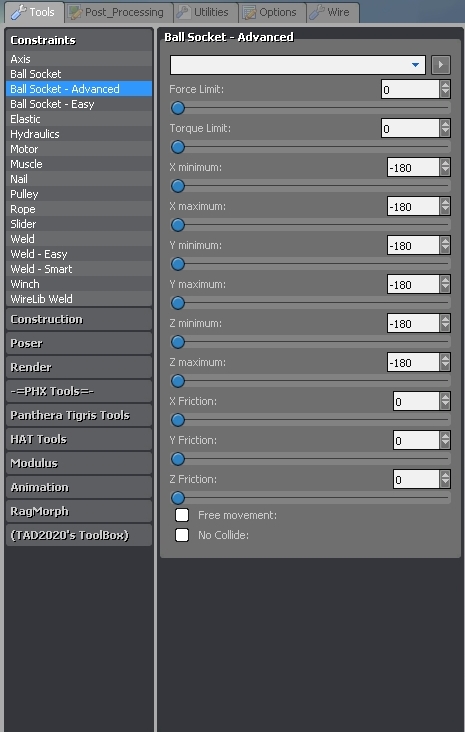Click the Post_Processing tab icon
465x732 pixels.
(x=75, y=13)
